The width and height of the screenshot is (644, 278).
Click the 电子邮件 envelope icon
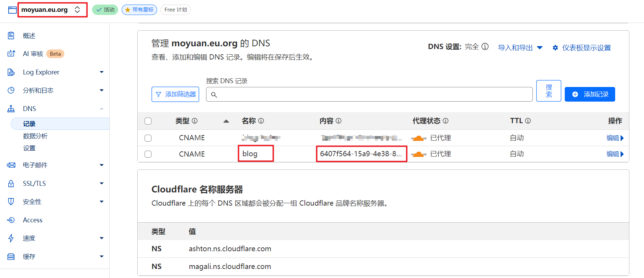(x=11, y=165)
